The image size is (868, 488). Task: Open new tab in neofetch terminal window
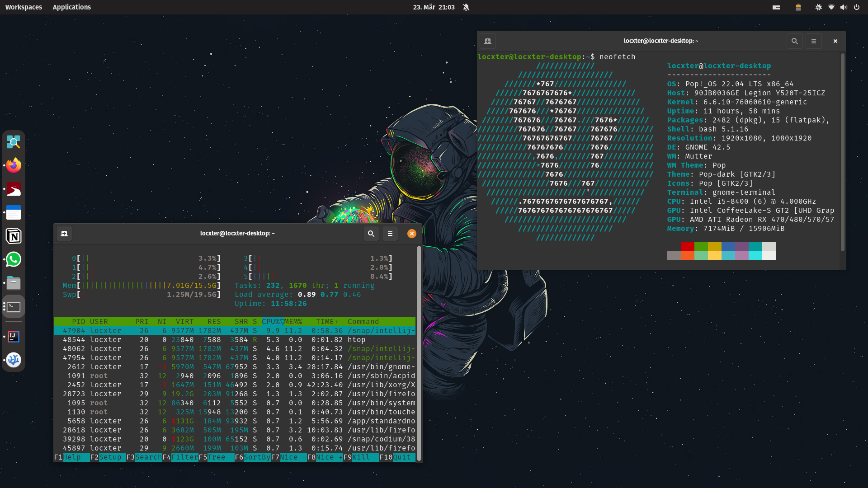pos(488,41)
